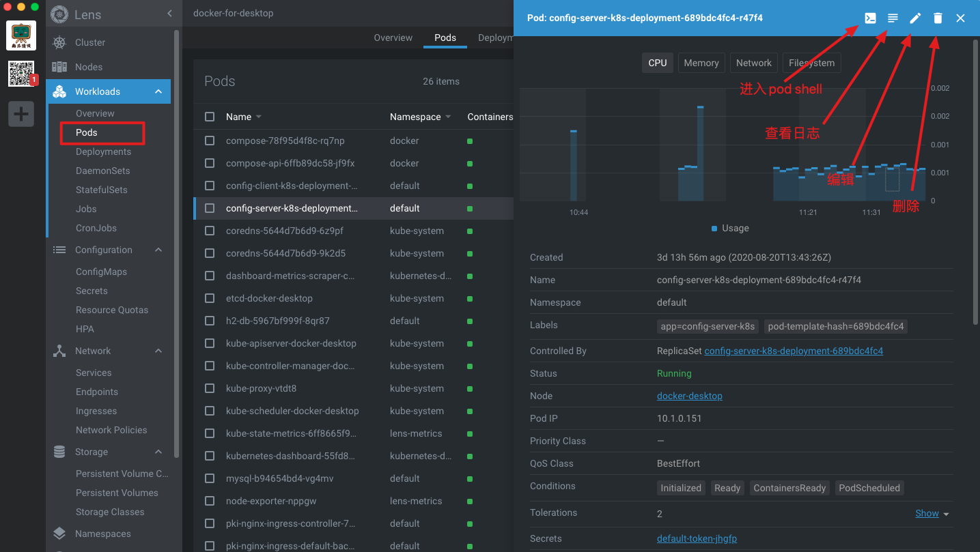Open Namespaces in the sidebar

click(x=102, y=534)
